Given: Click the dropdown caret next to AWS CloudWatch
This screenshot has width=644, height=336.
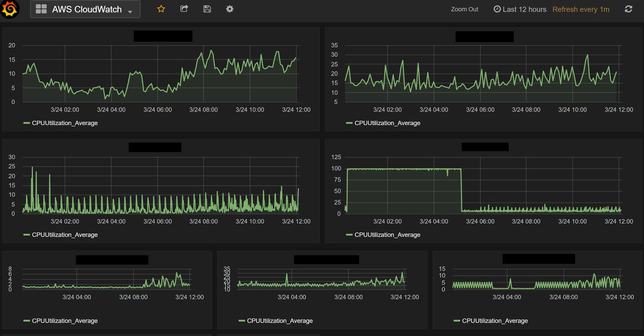Looking at the screenshot, I should click(130, 12).
